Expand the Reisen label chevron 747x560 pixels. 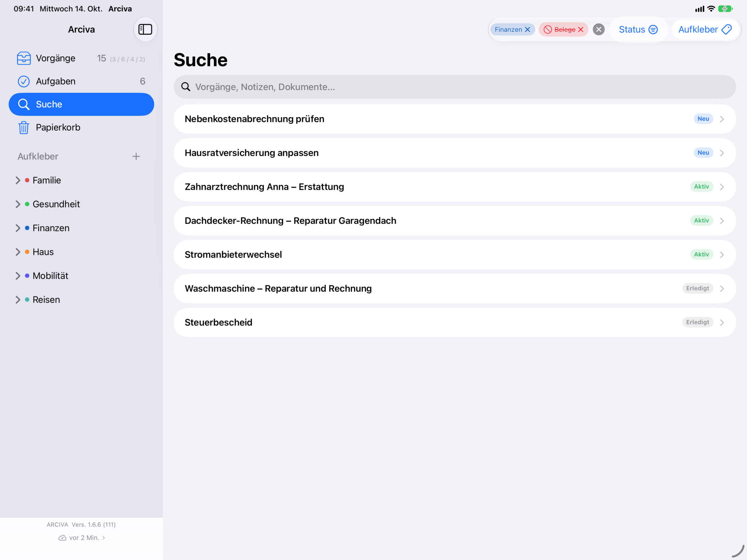point(18,300)
